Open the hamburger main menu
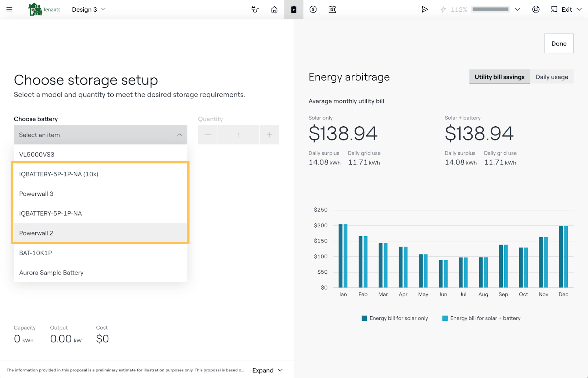588x378 pixels. [x=9, y=10]
